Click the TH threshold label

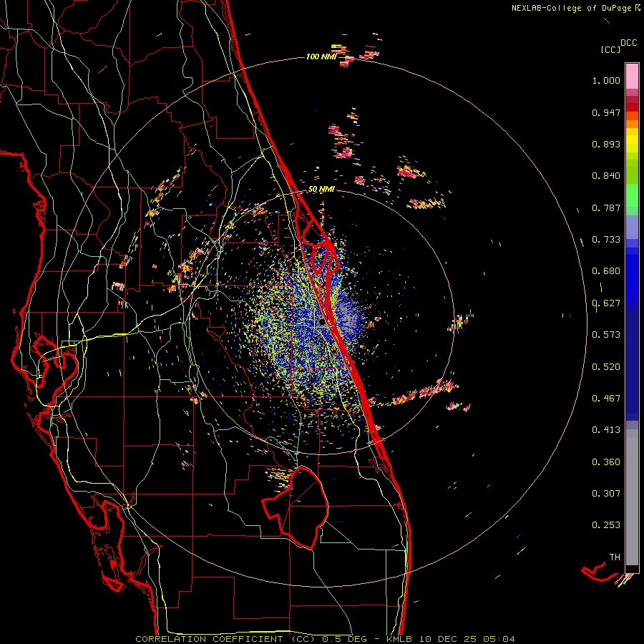[615, 557]
